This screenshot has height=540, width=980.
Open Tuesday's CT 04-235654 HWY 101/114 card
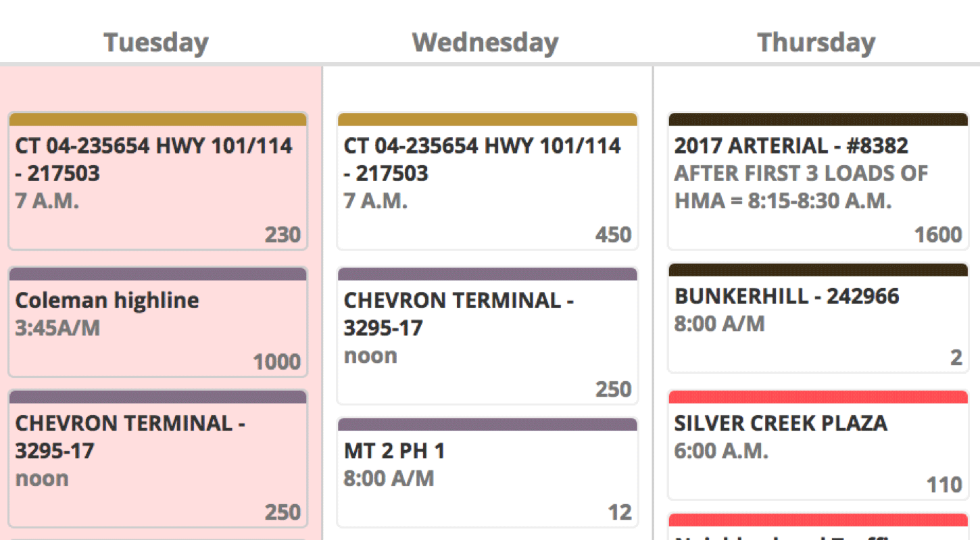click(x=157, y=181)
